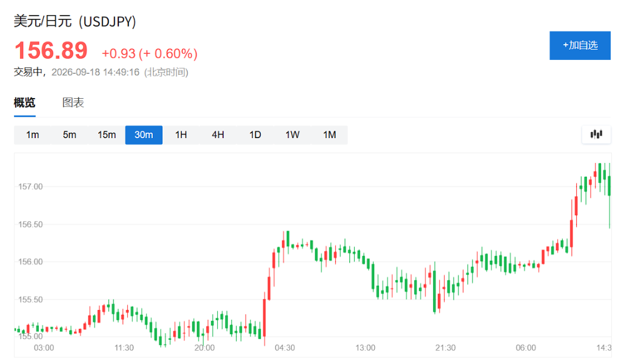Switch chart to 4H interval
This screenshot has height=364, width=621.
tap(218, 135)
